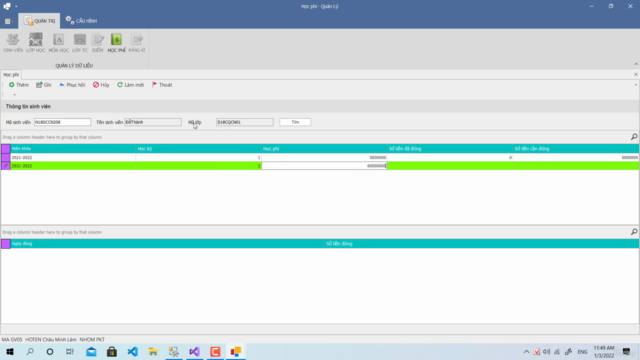Sort by Số tiền cần đóng header

click(x=576, y=149)
